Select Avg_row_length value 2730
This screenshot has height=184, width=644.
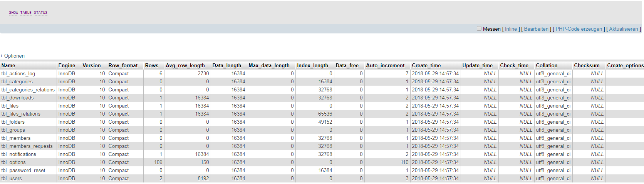[x=203, y=73]
